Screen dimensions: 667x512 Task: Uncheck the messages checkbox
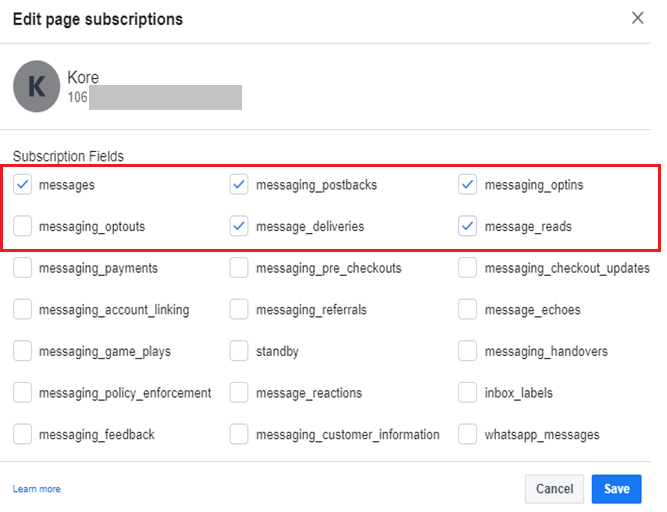point(22,185)
